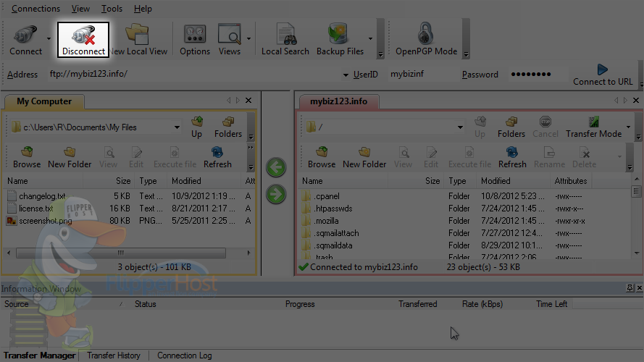644x362 pixels.
Task: Select the mybiz123.info pane tab
Action: pos(338,101)
